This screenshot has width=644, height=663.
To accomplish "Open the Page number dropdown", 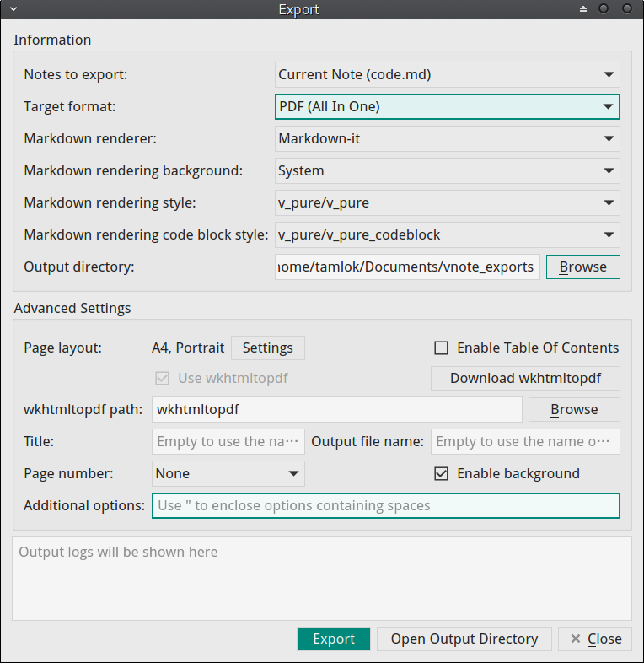I will [228, 473].
